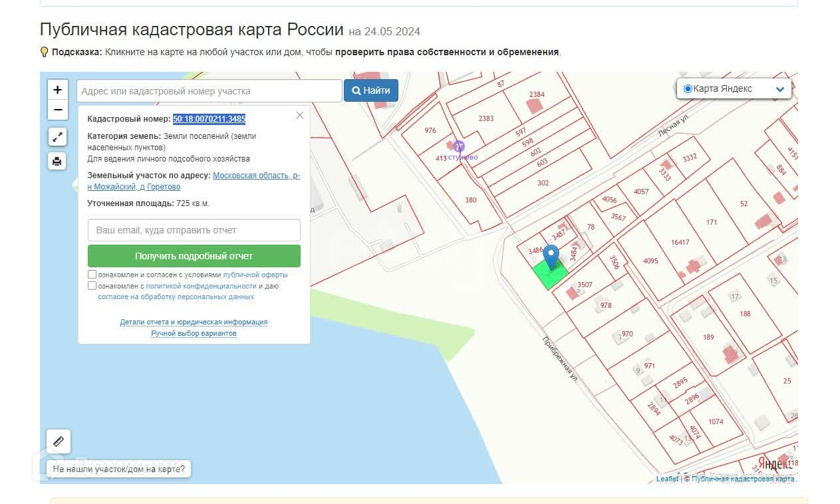Screen dimensions: 840x504
Task: Select parcel 52 on the map
Action: click(744, 204)
